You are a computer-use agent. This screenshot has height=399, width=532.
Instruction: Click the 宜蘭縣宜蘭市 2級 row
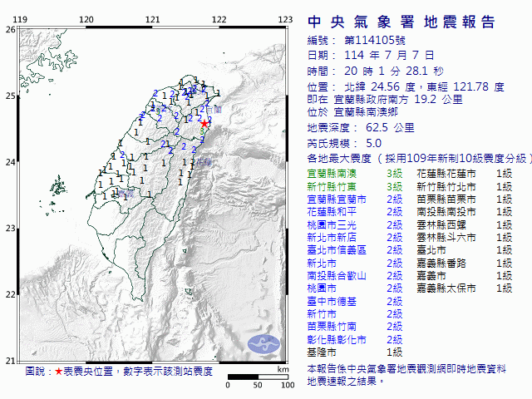point(355,199)
